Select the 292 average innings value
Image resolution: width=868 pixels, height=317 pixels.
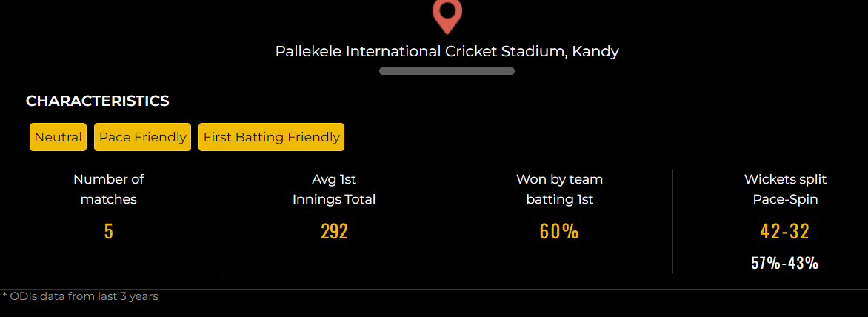[x=334, y=231]
